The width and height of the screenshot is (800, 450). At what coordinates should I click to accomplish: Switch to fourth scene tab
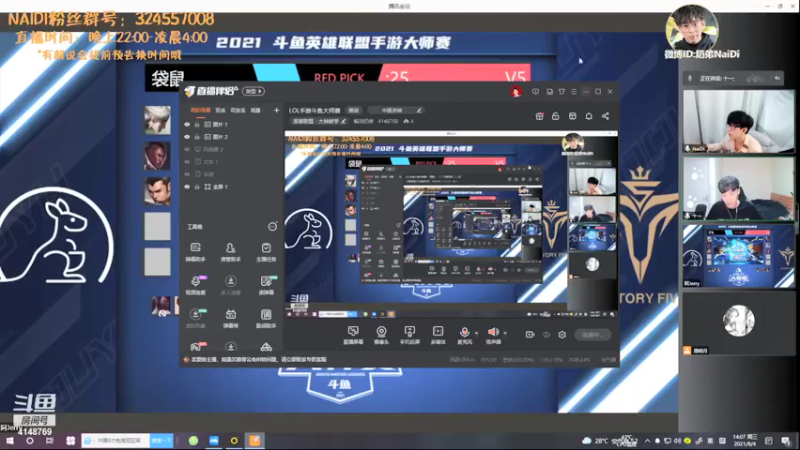(x=256, y=110)
